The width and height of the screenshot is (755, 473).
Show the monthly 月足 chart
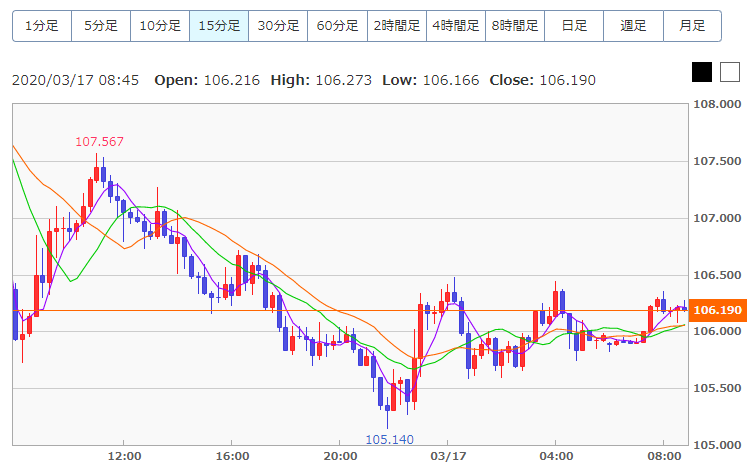coord(692,26)
